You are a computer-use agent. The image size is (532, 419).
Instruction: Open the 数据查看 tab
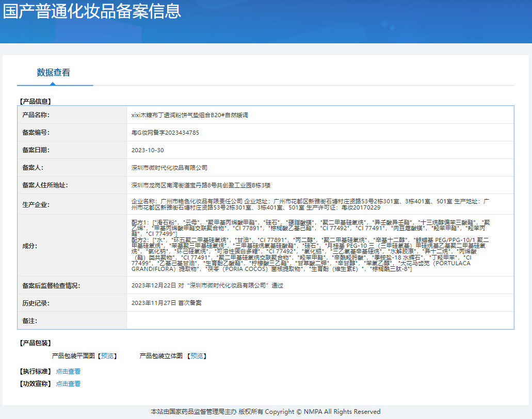point(53,73)
